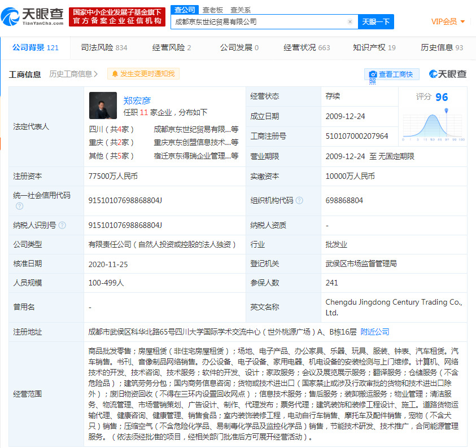
Task: Click 重庆（共2家） row text
Action: click(x=111, y=142)
